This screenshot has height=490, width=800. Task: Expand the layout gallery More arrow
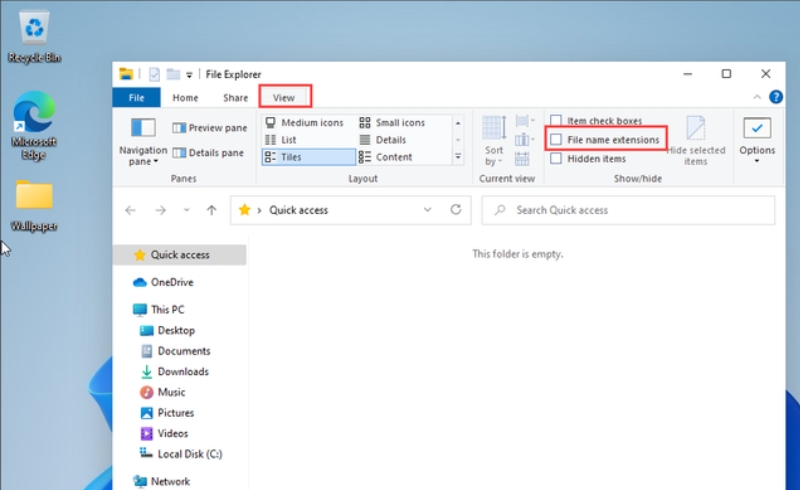coord(458,157)
